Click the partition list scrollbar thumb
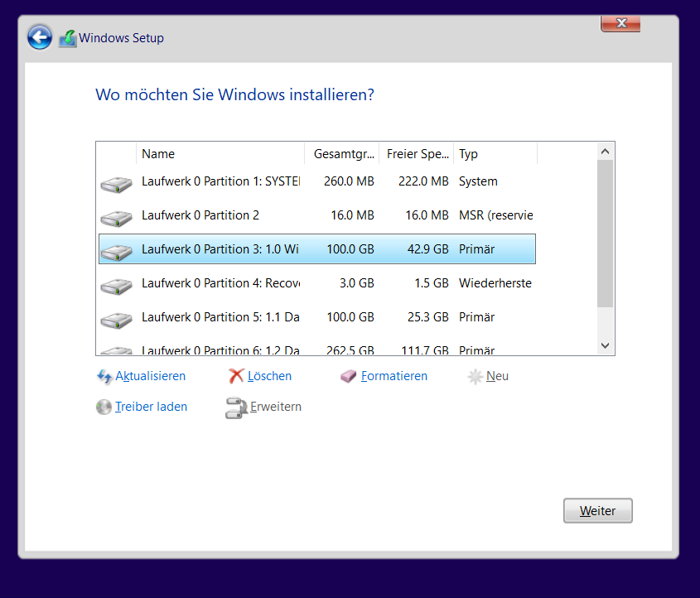 click(606, 234)
